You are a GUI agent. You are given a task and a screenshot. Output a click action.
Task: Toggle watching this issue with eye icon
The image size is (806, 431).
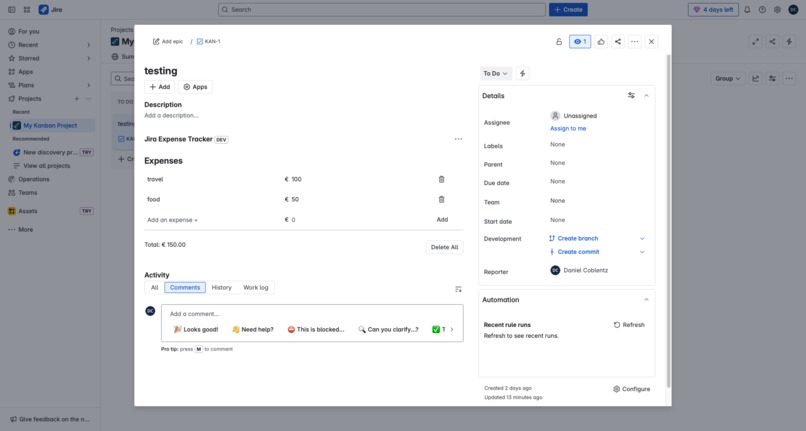(580, 42)
